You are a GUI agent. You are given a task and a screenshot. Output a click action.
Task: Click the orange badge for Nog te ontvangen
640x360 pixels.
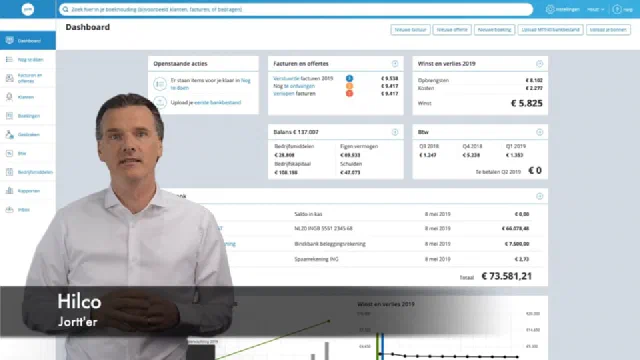point(349,86)
